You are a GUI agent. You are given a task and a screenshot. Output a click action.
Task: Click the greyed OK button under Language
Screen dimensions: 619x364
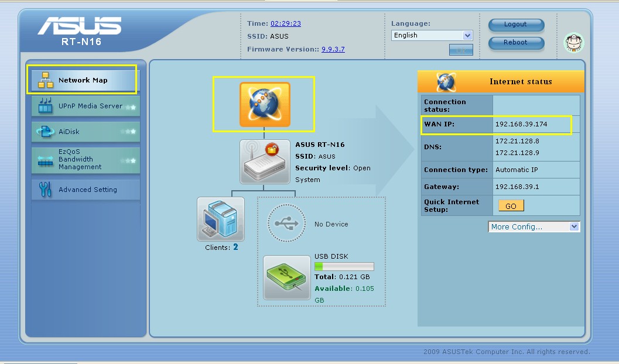[461, 50]
